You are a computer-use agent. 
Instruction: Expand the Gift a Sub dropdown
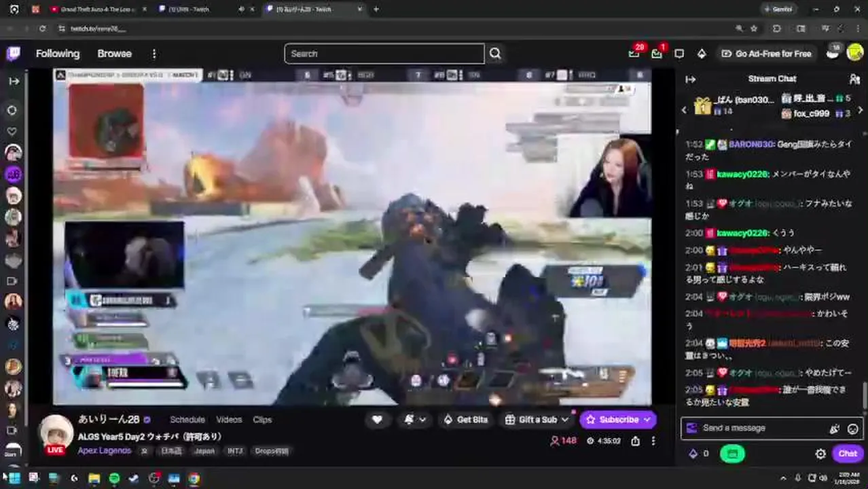pyautogui.click(x=564, y=420)
